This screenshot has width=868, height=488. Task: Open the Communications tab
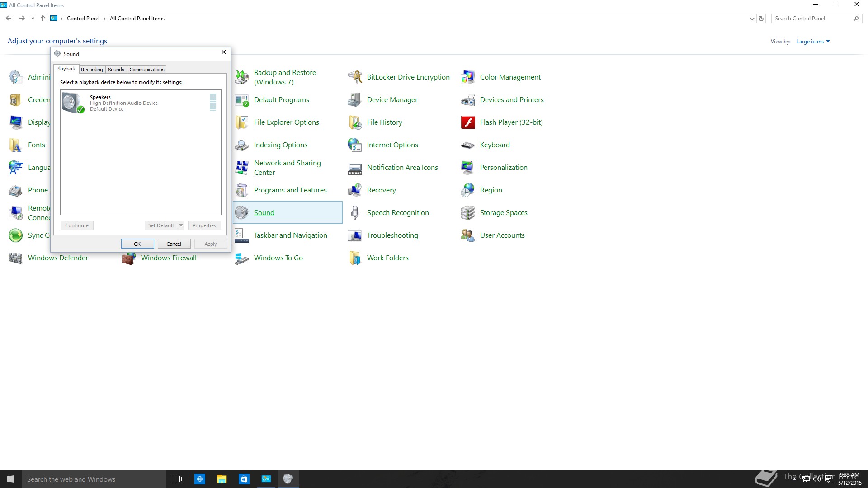146,70
